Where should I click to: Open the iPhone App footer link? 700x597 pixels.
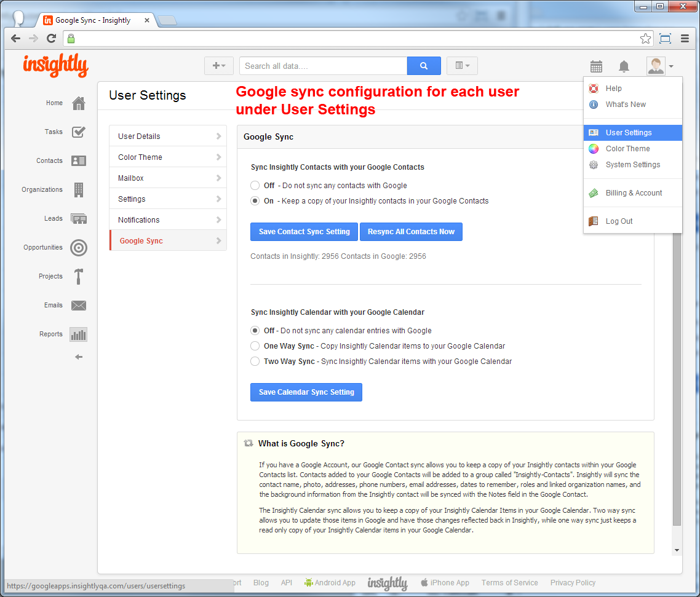pyautogui.click(x=445, y=583)
